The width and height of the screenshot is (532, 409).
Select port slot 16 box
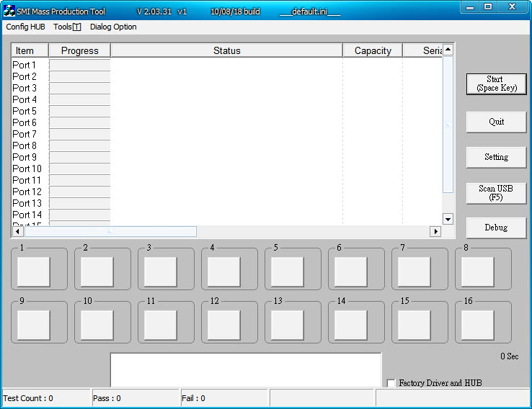[x=478, y=325]
